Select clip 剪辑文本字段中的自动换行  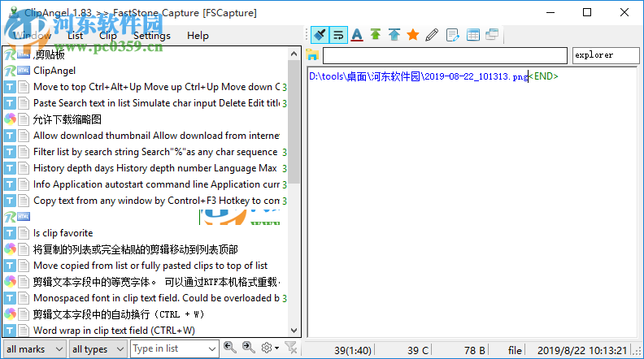point(146,314)
